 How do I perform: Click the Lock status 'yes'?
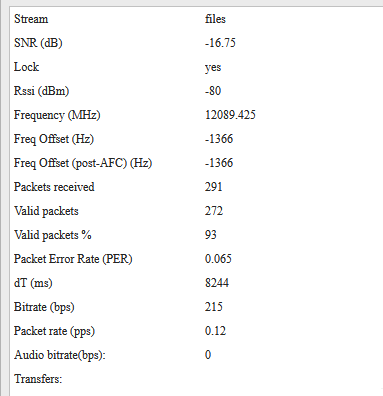pos(213,68)
